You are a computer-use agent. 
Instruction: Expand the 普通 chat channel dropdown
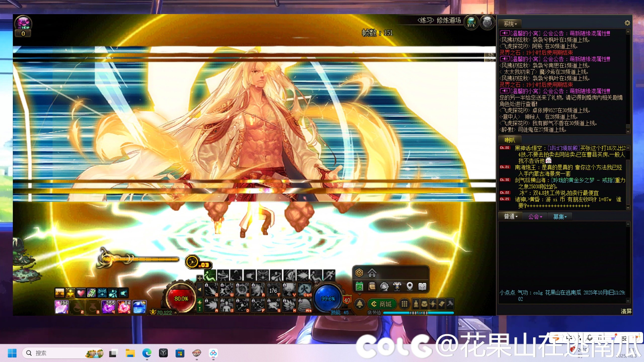511,216
